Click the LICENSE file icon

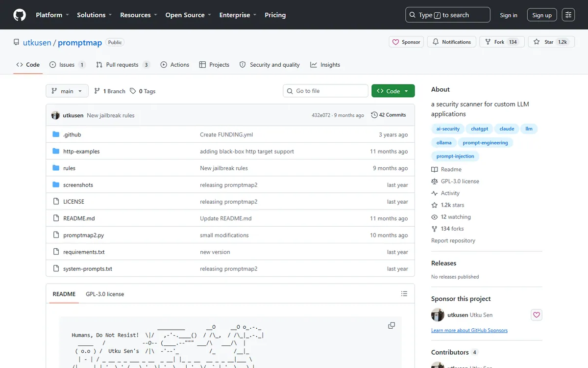(55, 202)
